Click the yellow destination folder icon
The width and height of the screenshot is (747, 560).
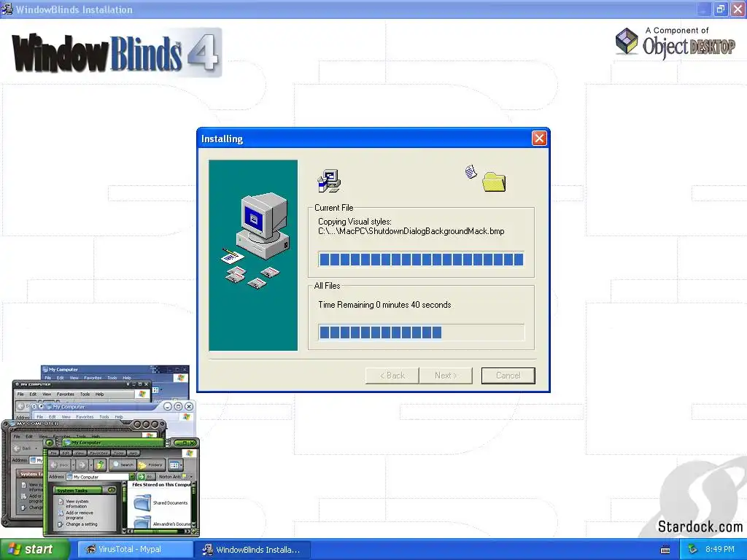[x=494, y=182]
